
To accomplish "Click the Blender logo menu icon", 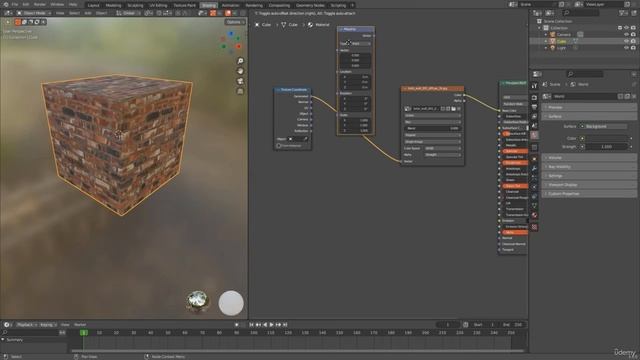I will click(6, 4).
